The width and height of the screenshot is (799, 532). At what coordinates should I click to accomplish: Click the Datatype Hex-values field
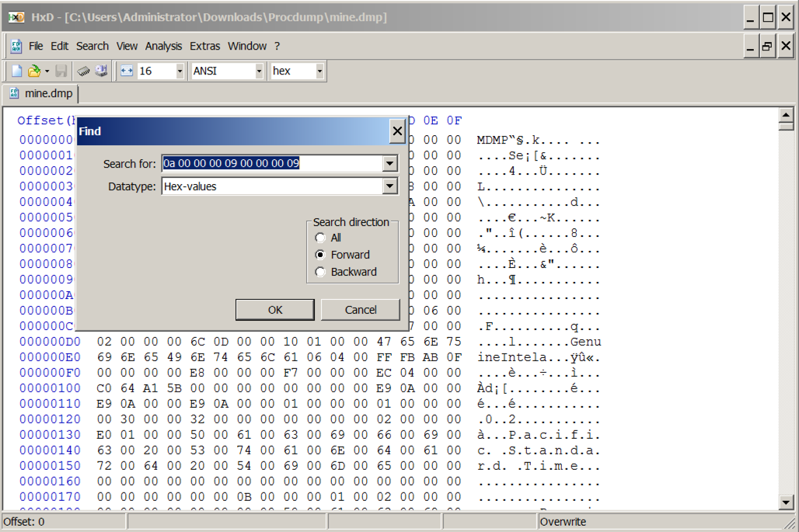pyautogui.click(x=272, y=186)
